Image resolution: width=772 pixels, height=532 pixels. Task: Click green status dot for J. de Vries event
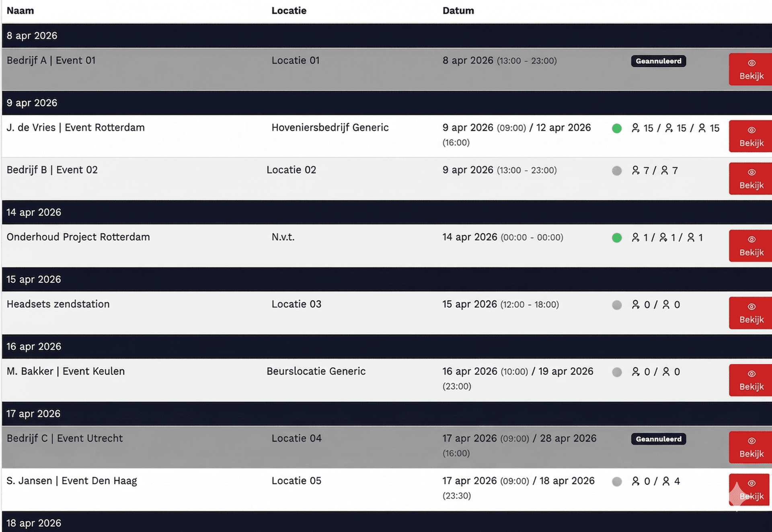coord(617,129)
